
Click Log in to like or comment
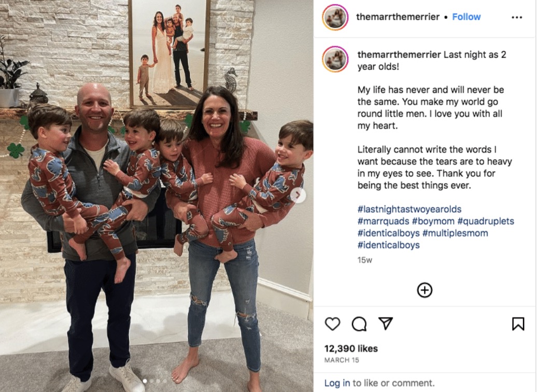[337, 383]
